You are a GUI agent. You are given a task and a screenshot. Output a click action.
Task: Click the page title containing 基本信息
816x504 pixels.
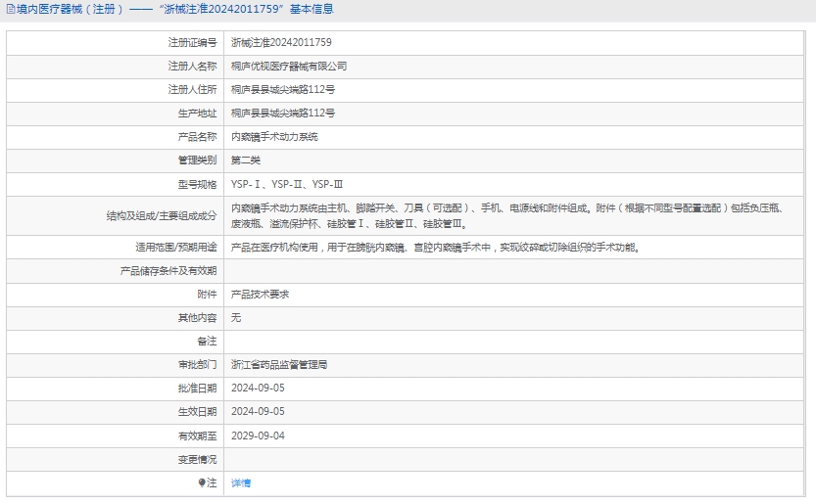(x=174, y=10)
